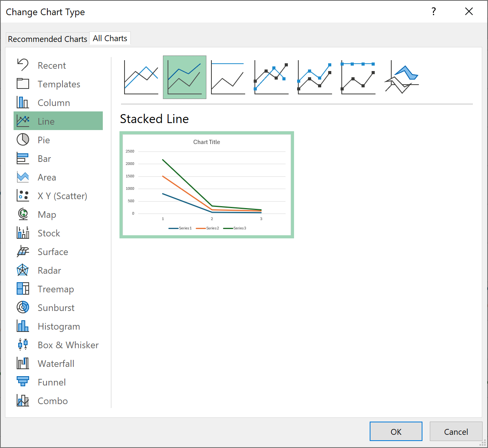488x448 pixels.
Task: Click the Funnel chart icon
Action: (x=23, y=382)
